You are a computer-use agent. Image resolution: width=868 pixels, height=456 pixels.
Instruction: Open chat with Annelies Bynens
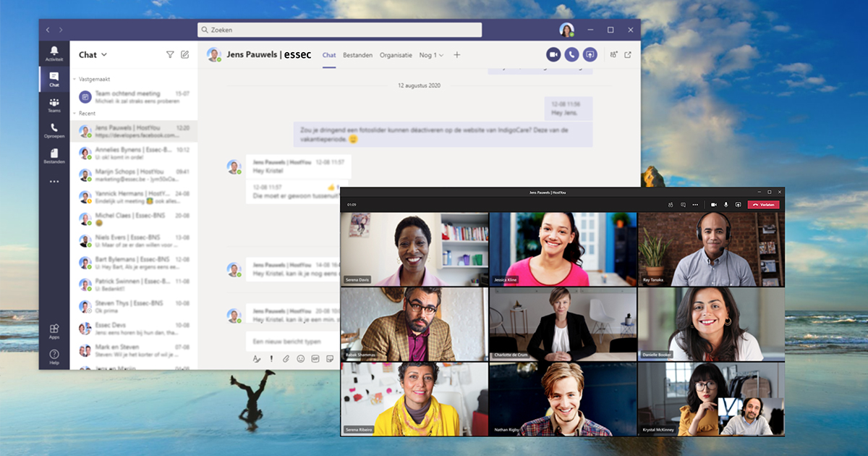pyautogui.click(x=134, y=153)
